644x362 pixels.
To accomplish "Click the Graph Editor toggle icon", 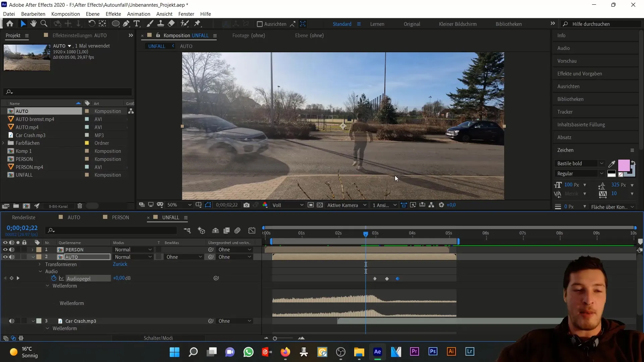I will point(253,230).
